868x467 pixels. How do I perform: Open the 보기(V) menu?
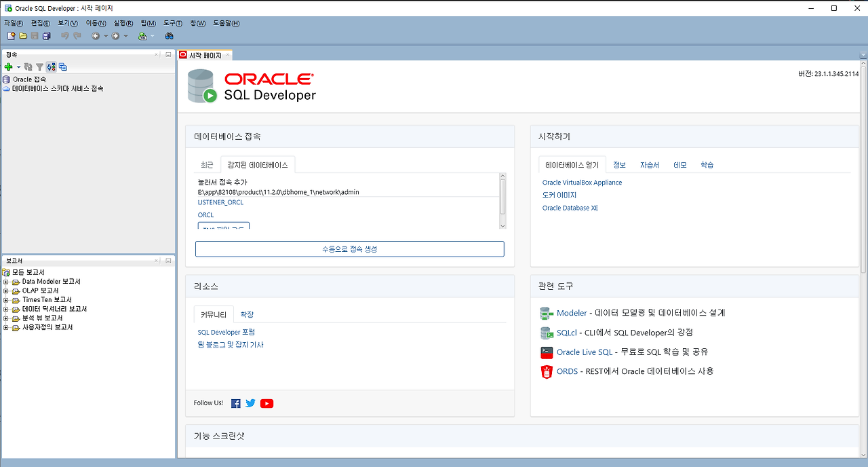[x=68, y=23]
